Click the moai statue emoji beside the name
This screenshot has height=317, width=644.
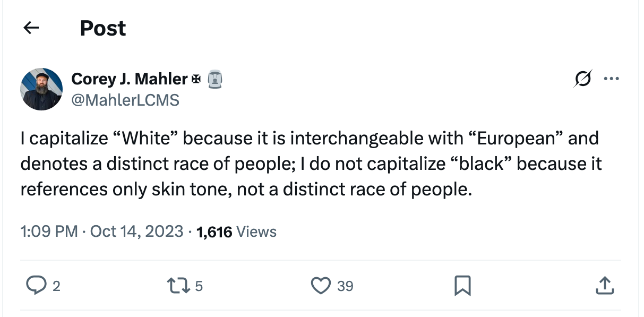[x=213, y=79]
